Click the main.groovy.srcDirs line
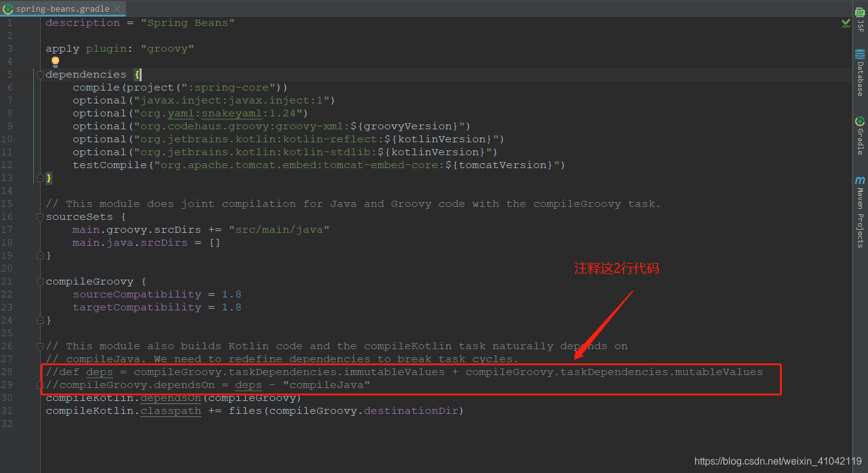The image size is (868, 473). (201, 230)
